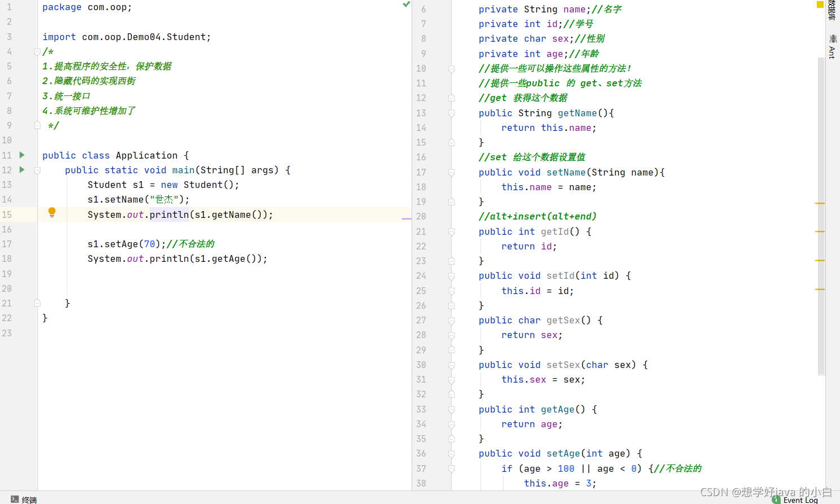This screenshot has width=840, height=504.
Task: Click 'this.age = 3;' statement
Action: coord(560,484)
